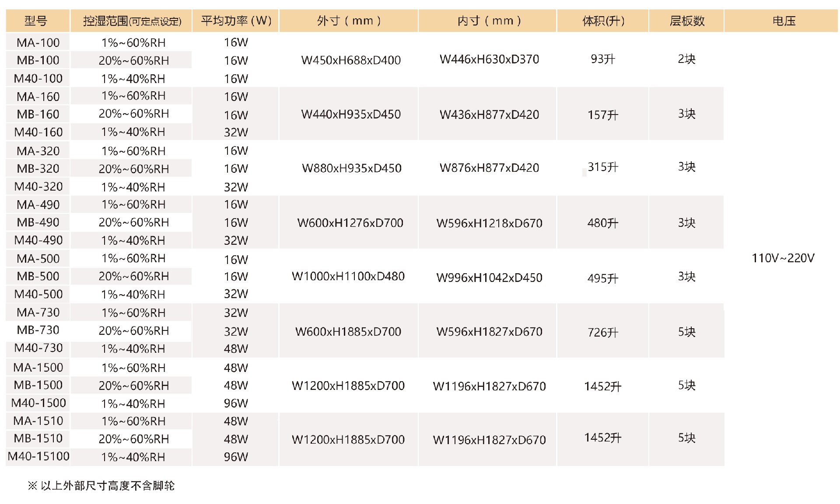Click the MA-100 model cell
The width and height of the screenshot is (840, 504).
[x=38, y=42]
